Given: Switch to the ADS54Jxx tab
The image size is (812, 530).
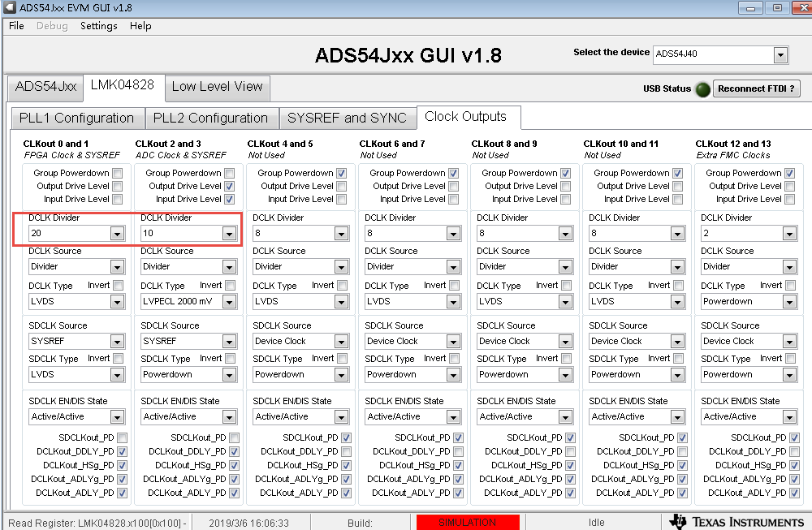Looking at the screenshot, I should (45, 86).
